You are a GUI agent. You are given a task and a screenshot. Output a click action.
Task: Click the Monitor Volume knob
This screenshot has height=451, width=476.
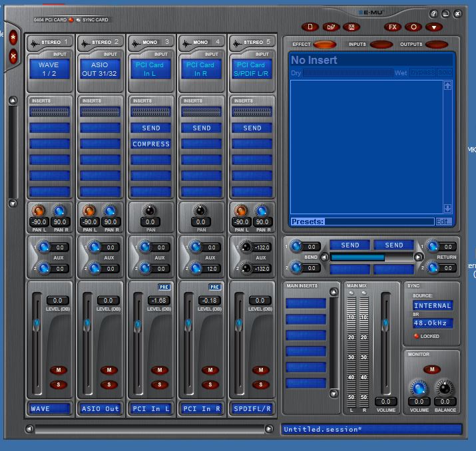[419, 388]
